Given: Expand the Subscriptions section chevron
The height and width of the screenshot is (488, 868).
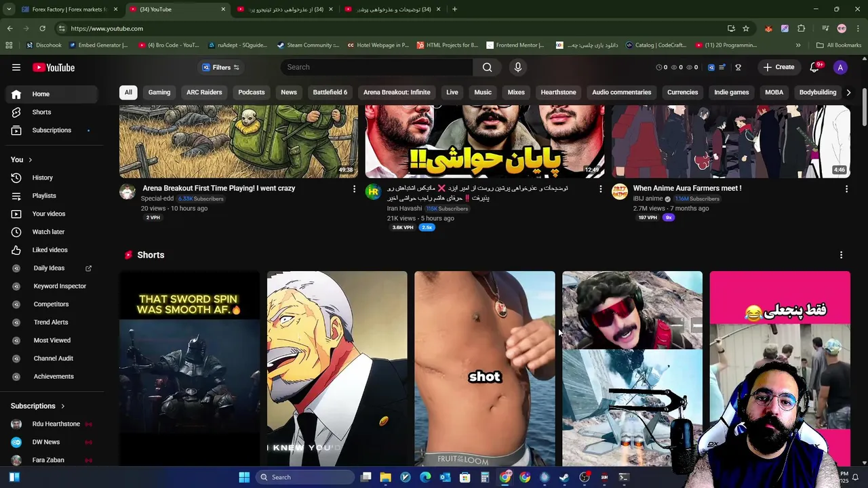Looking at the screenshot, I should 62,406.
